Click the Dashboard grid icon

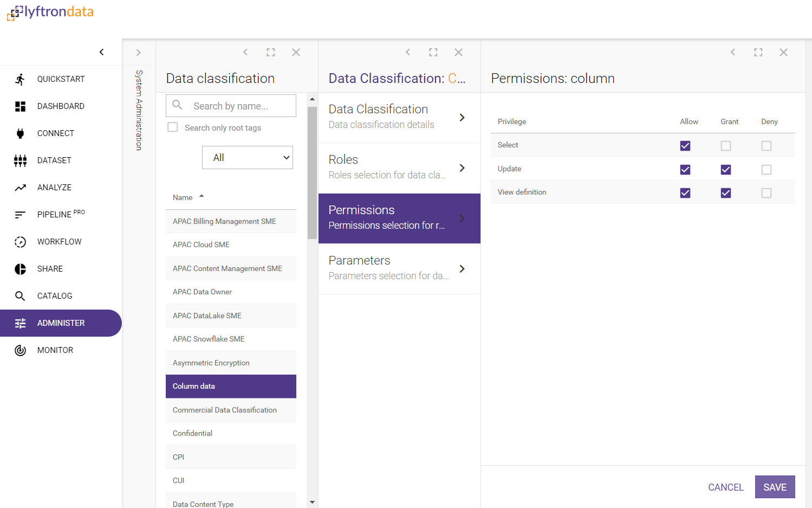pyautogui.click(x=20, y=106)
